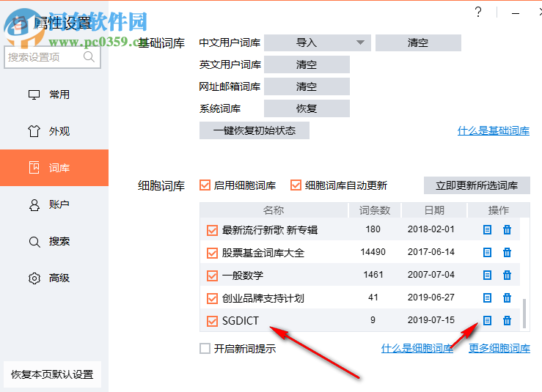Viewport: 542px width, 392px height.
Task: Click the date 2019-07-15
Action: point(431,320)
